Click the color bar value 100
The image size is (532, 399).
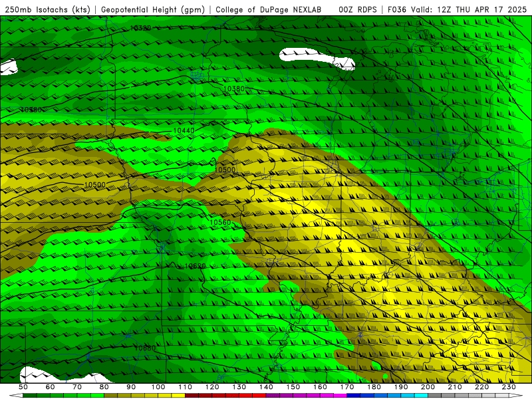(x=158, y=387)
